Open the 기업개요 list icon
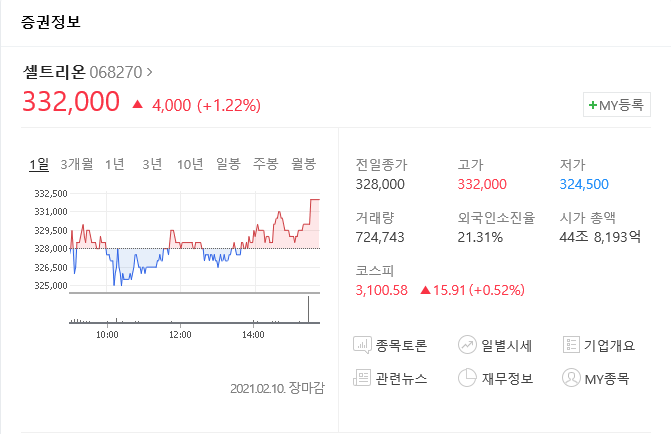671x434 pixels. (x=571, y=345)
